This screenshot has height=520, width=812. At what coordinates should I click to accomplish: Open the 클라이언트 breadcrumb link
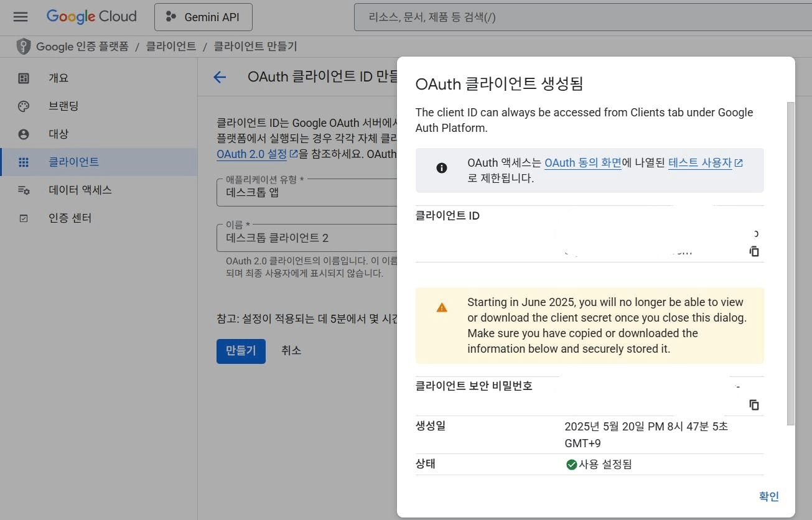click(x=171, y=46)
